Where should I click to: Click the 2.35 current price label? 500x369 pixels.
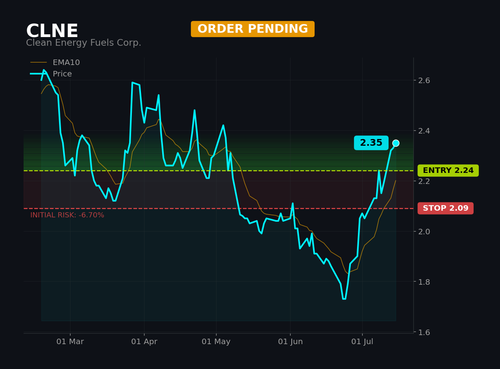[371, 143]
